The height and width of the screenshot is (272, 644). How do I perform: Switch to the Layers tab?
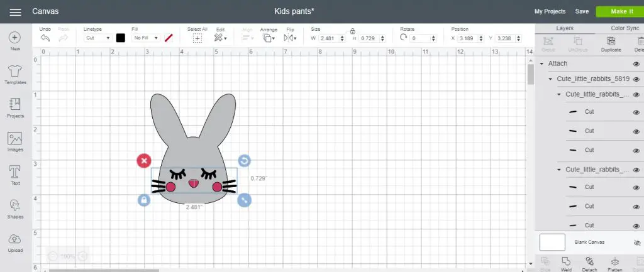coord(565,28)
